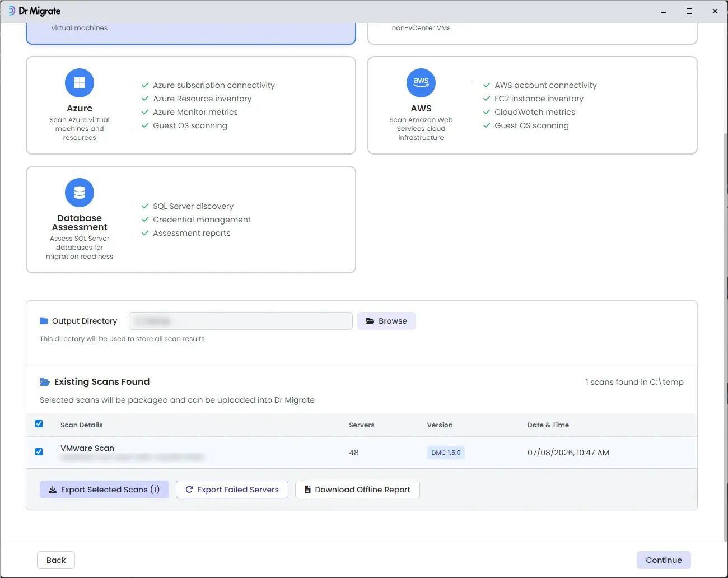Click the Output Directory folder icon

click(x=44, y=321)
